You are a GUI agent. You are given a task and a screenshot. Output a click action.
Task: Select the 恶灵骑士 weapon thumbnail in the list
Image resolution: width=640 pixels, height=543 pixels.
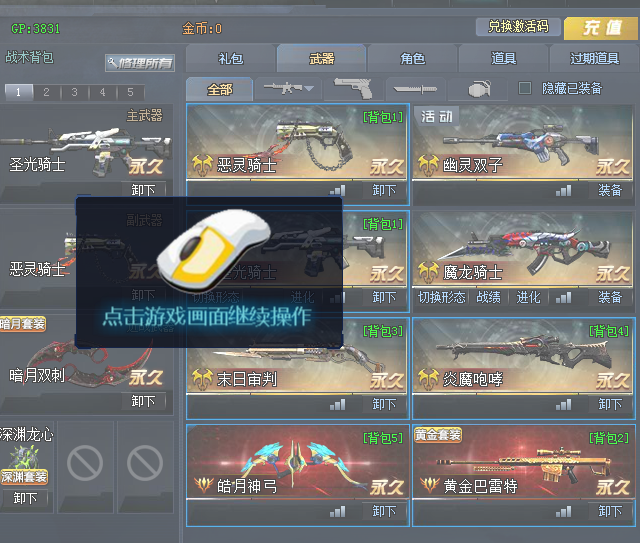(x=297, y=142)
